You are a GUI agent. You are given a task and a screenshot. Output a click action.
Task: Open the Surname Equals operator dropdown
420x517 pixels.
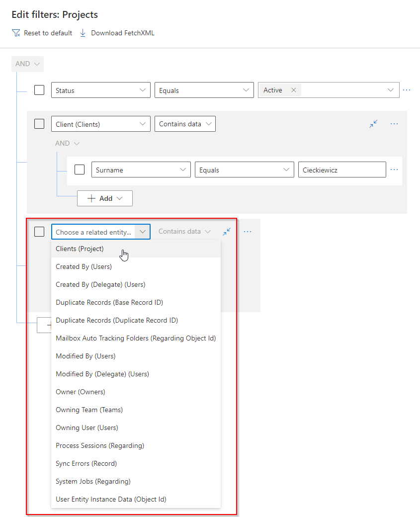pyautogui.click(x=244, y=170)
